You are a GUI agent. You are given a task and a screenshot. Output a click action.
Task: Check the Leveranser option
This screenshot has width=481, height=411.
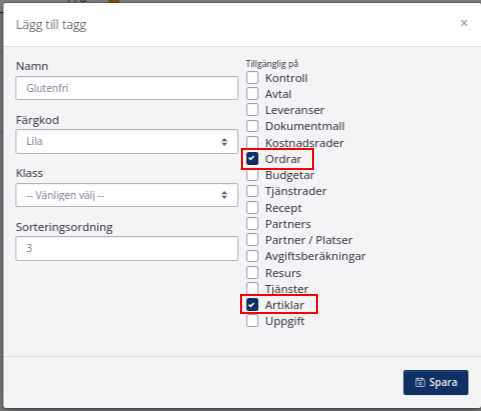tap(252, 110)
